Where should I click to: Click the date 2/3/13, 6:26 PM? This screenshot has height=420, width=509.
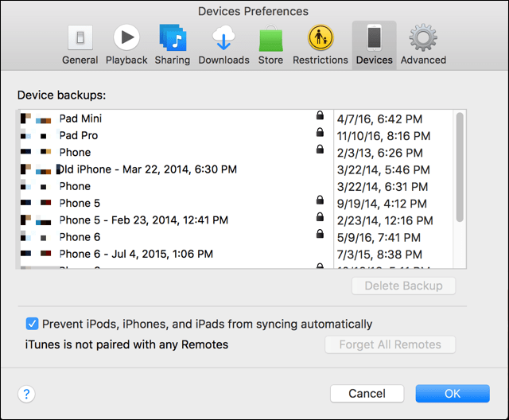click(380, 153)
